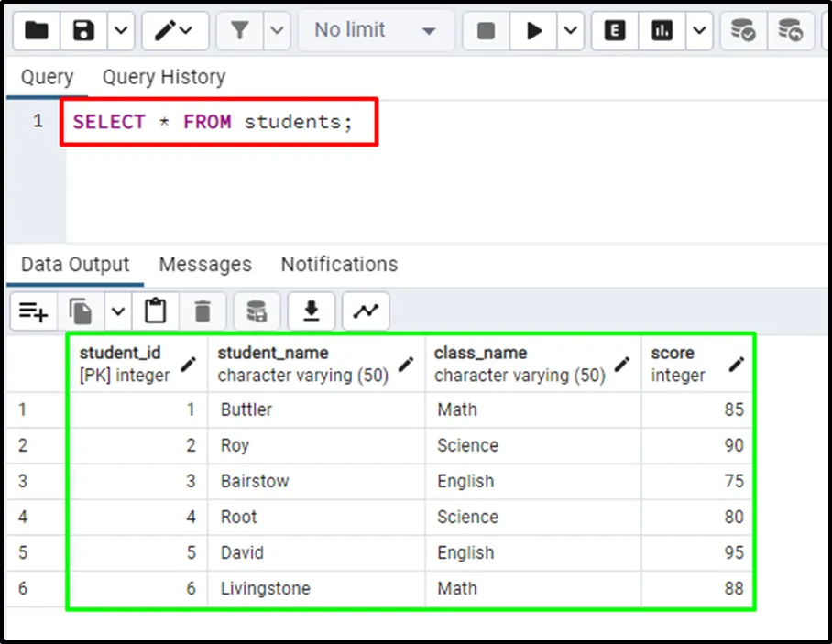Click the Save File disk icon
832x644 pixels.
[83, 31]
